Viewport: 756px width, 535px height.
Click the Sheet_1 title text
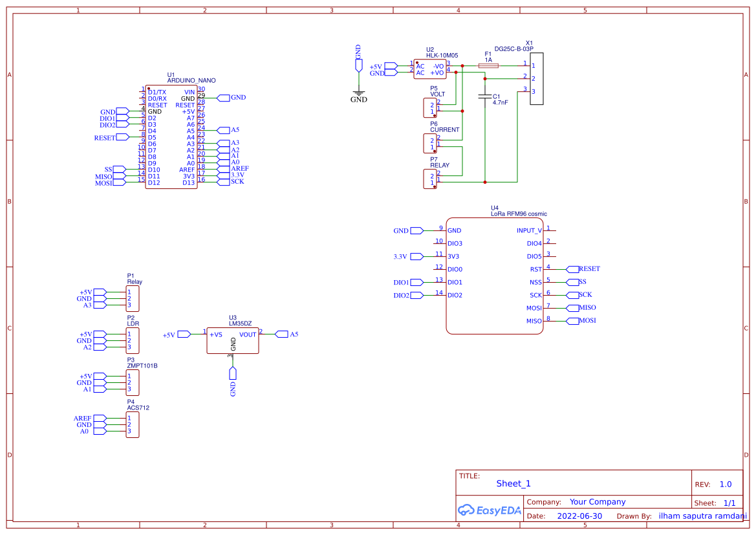point(513,483)
